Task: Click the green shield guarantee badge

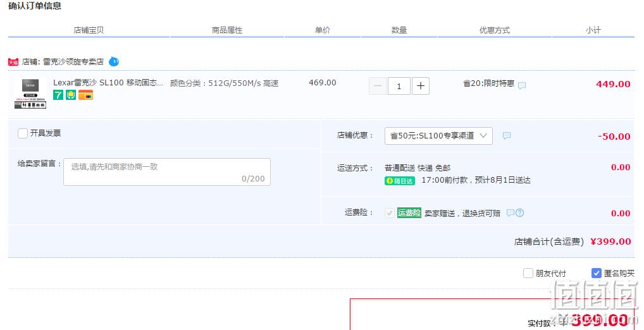Action: coord(71,95)
